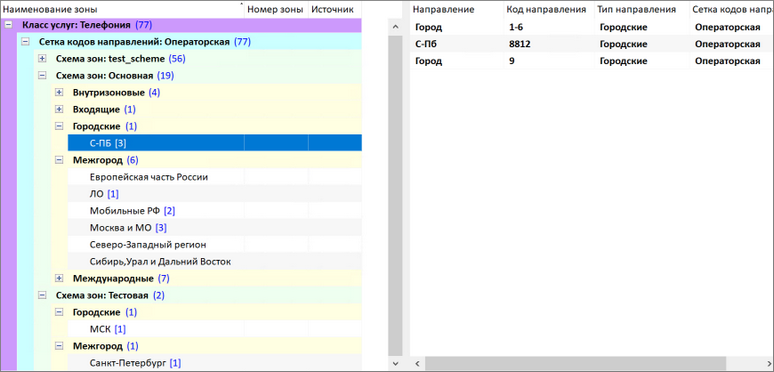The height and width of the screenshot is (372, 774).
Task: Expand the Международные group
Action: tap(59, 278)
